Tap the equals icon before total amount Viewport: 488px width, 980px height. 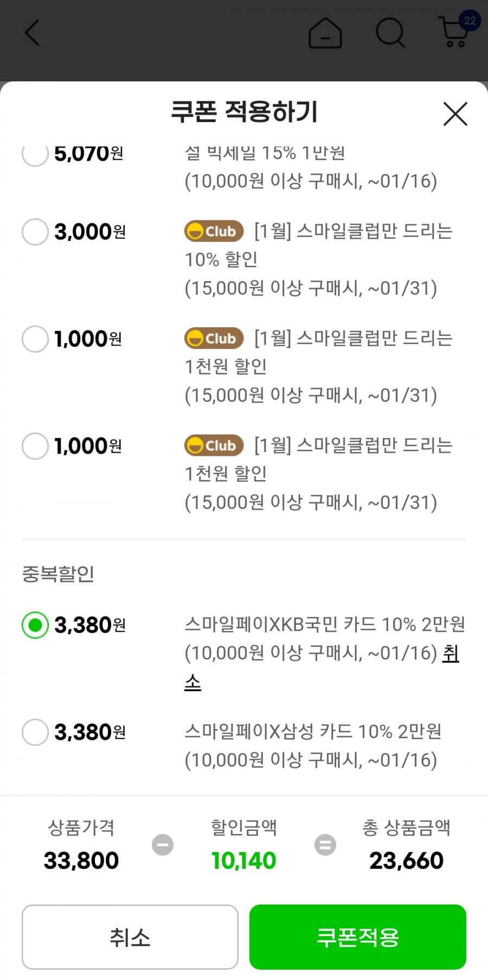click(325, 845)
